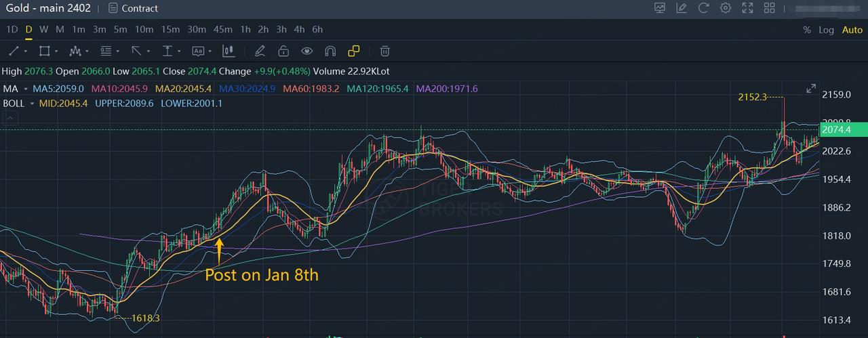Toggle Log scale mode
Screen dimensions: 868x338
pos(826,30)
